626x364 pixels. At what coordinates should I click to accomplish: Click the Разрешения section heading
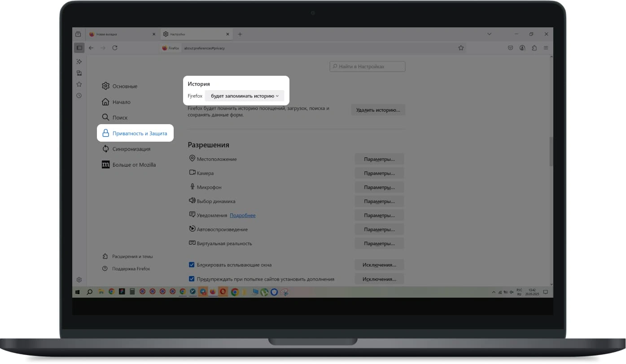[208, 145]
